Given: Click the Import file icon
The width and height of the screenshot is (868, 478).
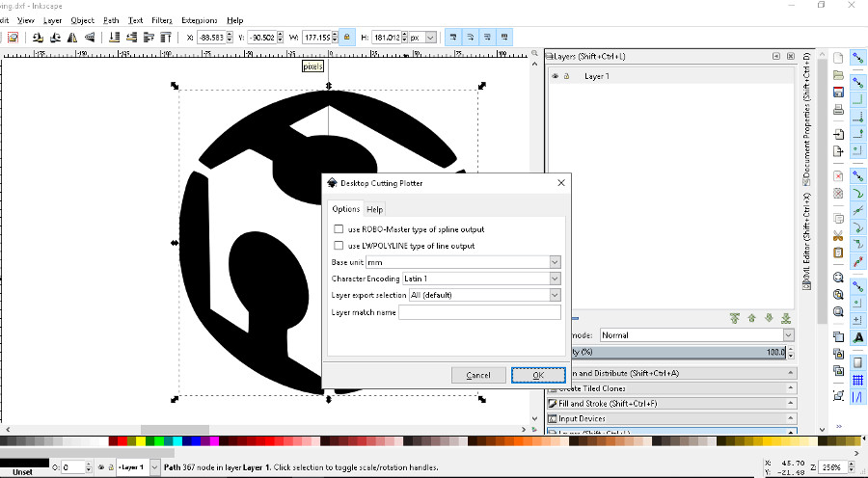Looking at the screenshot, I should click(838, 134).
